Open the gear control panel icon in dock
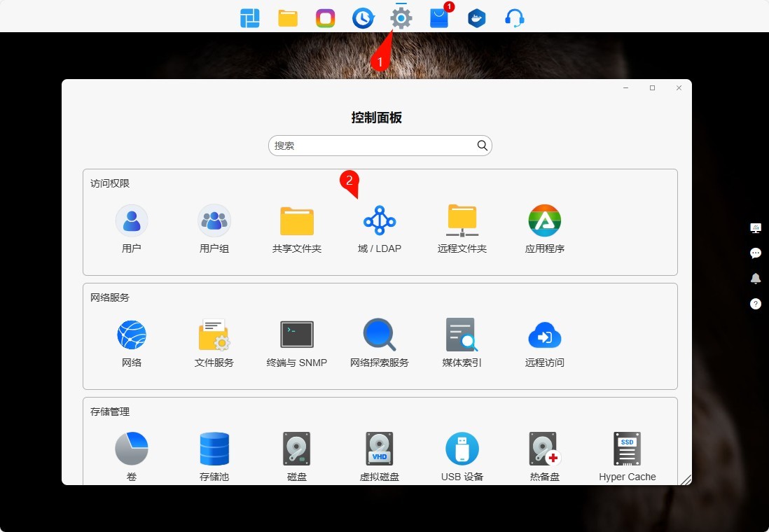Viewport: 769px width, 532px height. 401,18
